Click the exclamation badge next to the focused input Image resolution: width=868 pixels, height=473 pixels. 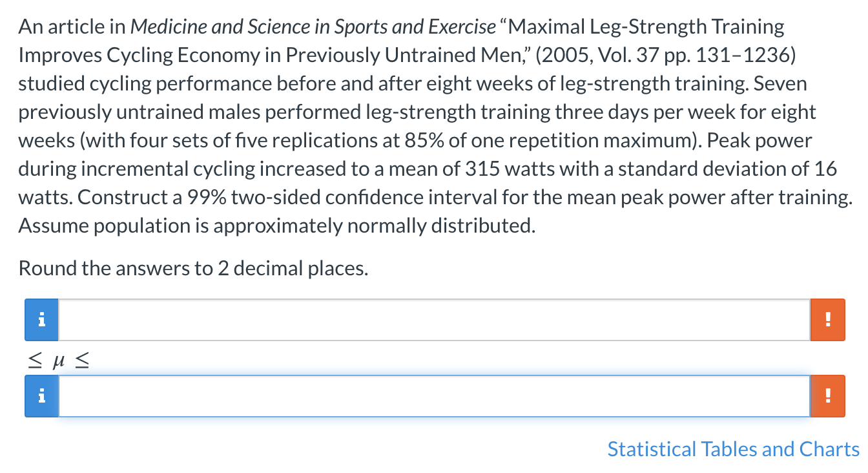coord(827,396)
